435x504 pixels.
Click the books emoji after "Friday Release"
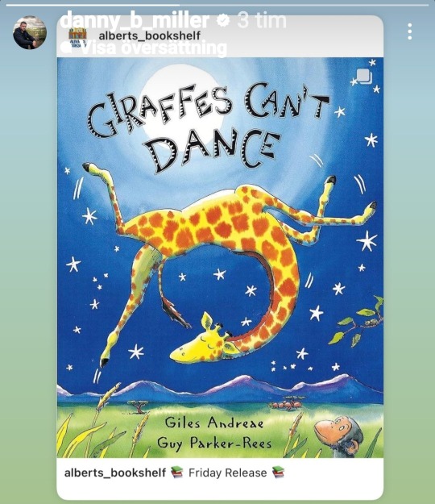pyautogui.click(x=279, y=473)
